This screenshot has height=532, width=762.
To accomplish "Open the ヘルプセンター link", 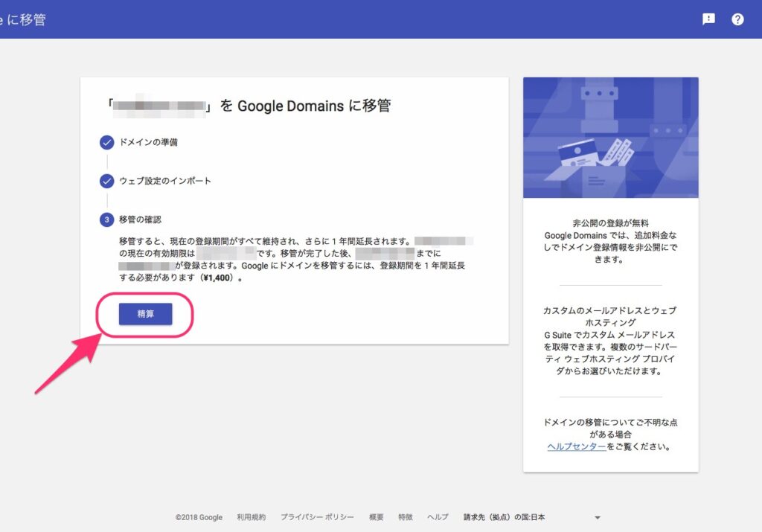I will (x=577, y=446).
